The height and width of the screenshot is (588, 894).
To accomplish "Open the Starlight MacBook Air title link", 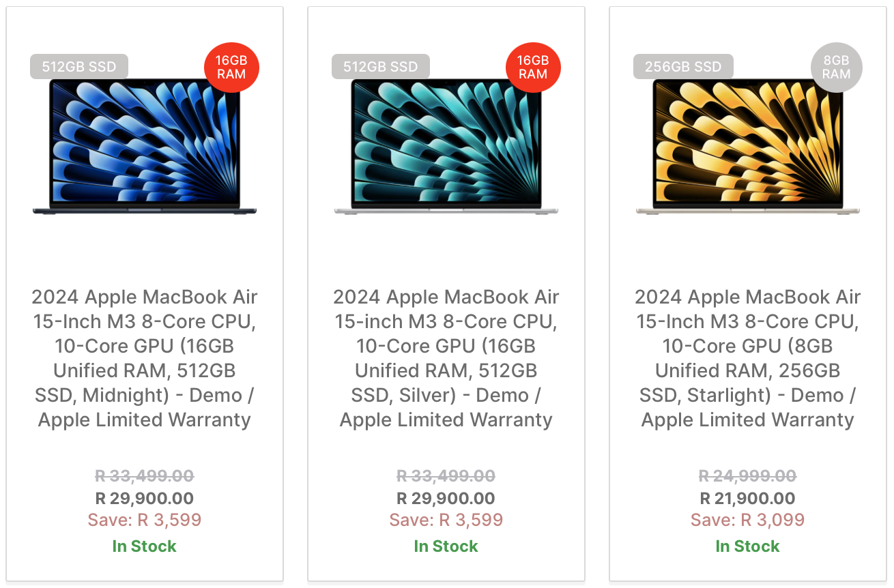I will tap(748, 358).
